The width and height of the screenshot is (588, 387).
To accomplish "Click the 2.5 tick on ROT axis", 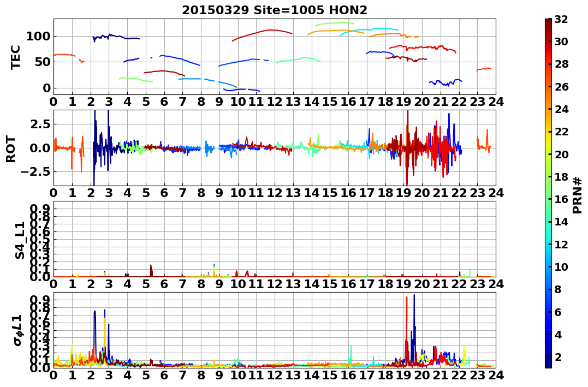I will (41, 124).
